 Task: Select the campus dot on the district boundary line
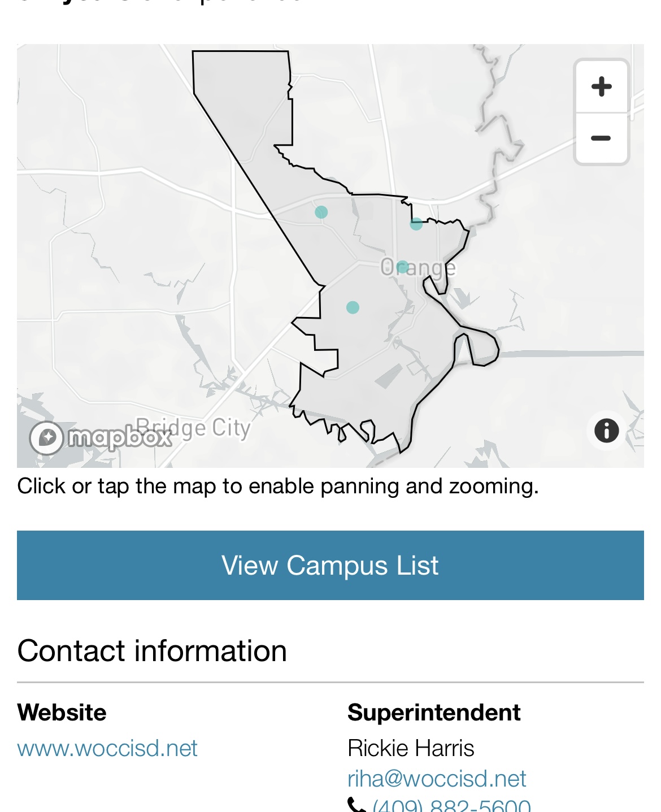pyautogui.click(x=416, y=224)
